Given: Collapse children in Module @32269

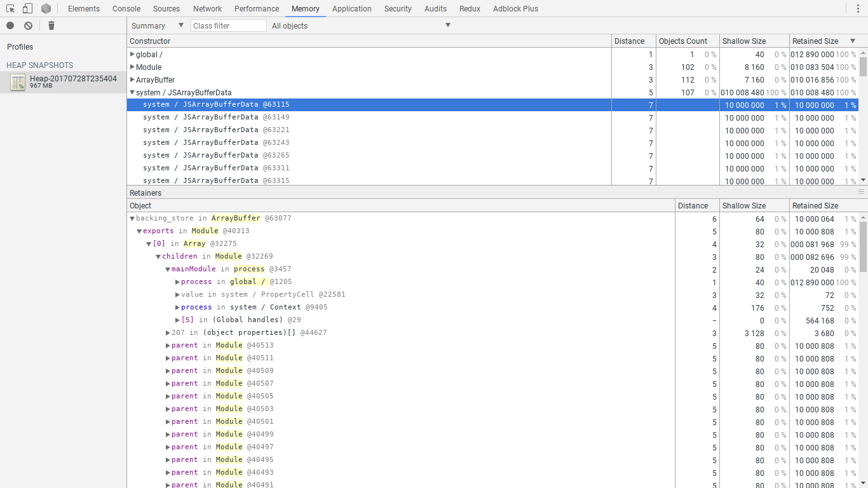Looking at the screenshot, I should pyautogui.click(x=158, y=256).
